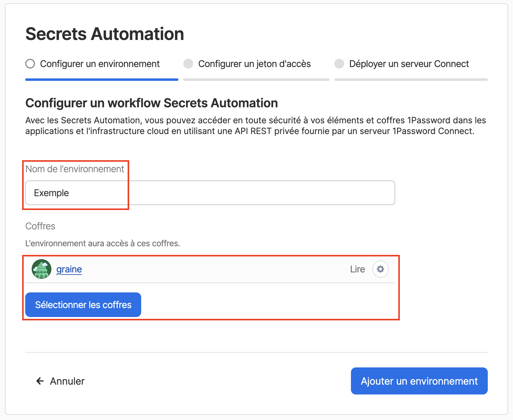Click the 'Lire' permission label
The width and height of the screenshot is (513, 420).
pyautogui.click(x=357, y=269)
